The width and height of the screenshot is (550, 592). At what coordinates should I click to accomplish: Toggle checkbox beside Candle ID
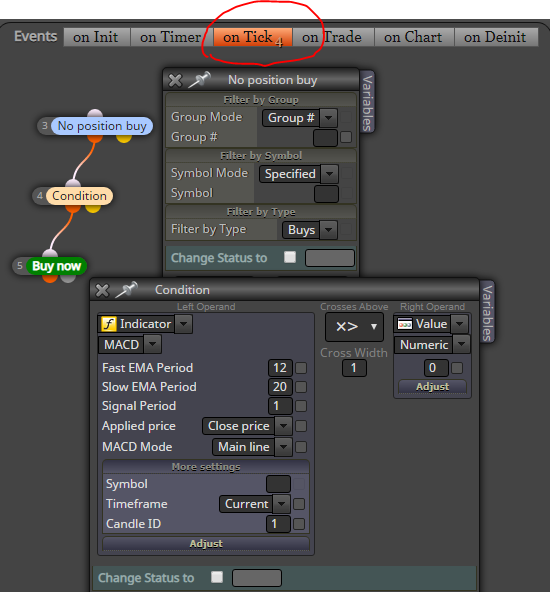tap(299, 524)
